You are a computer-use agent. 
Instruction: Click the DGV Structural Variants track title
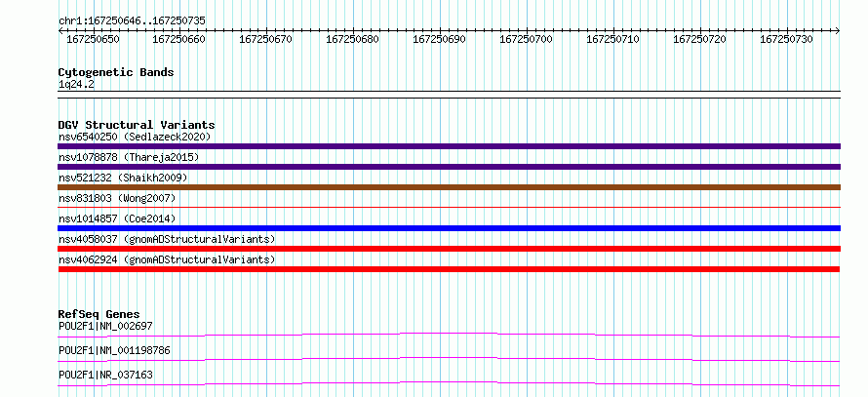click(137, 125)
